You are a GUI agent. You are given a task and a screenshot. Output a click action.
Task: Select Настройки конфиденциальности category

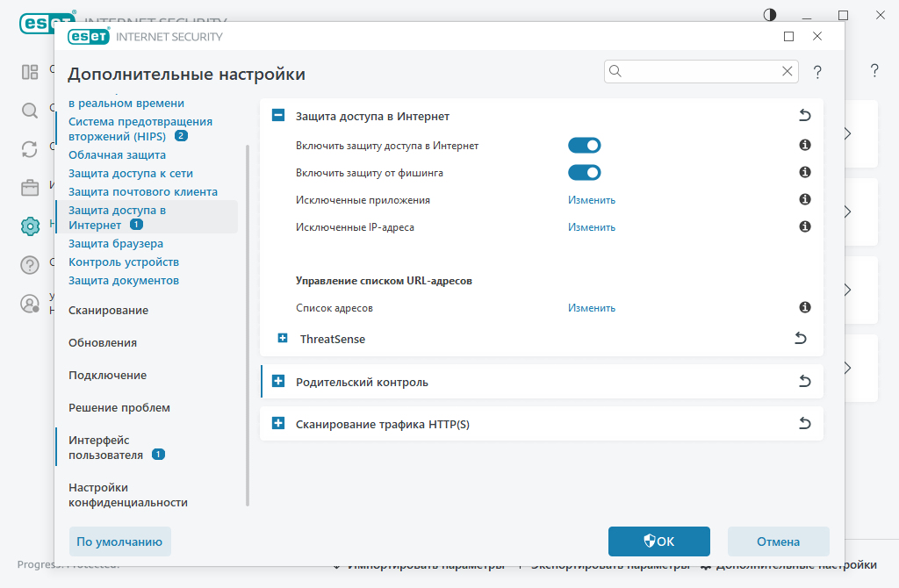tap(128, 495)
